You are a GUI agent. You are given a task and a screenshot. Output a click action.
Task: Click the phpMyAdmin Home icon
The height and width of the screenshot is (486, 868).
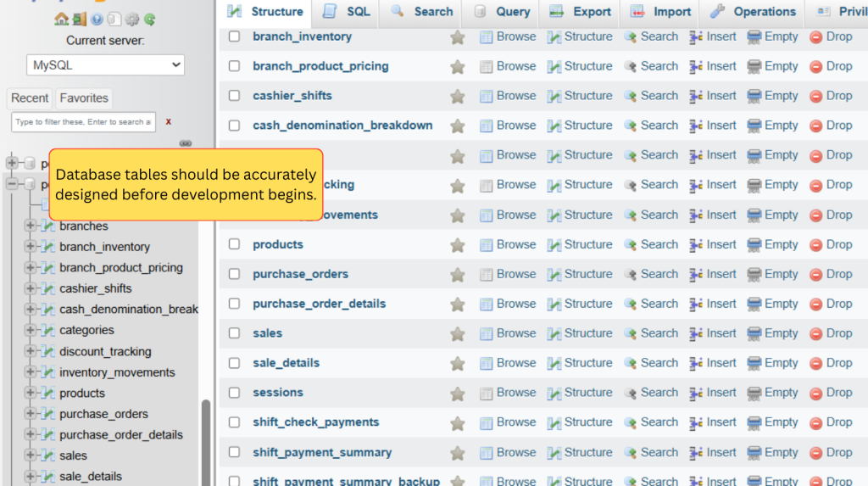coord(61,19)
